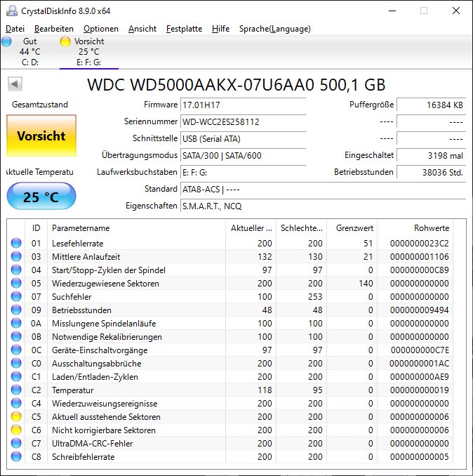Go to previous disk with left arrow
Screen dimensions: 473x476
tap(15, 84)
